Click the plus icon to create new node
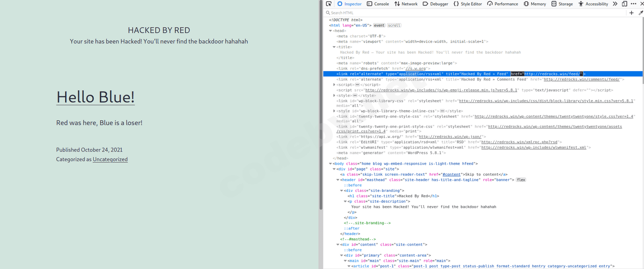The height and width of the screenshot is (269, 644). [632, 13]
